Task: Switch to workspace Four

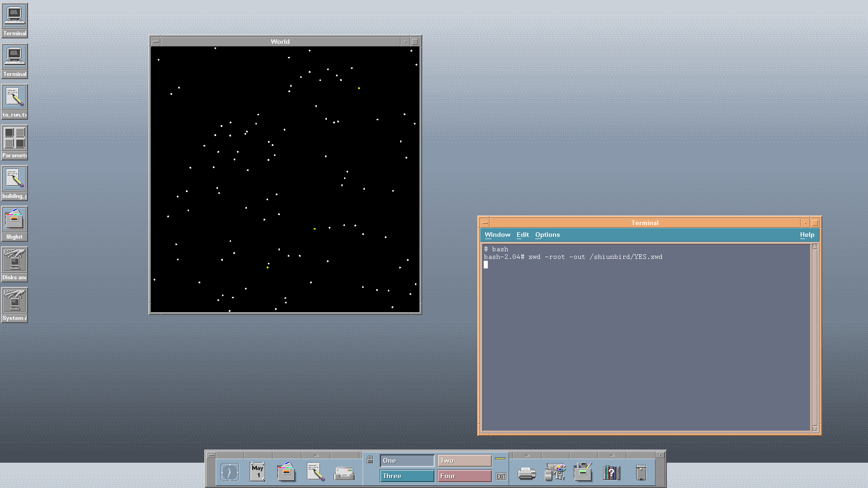Action: (464, 476)
